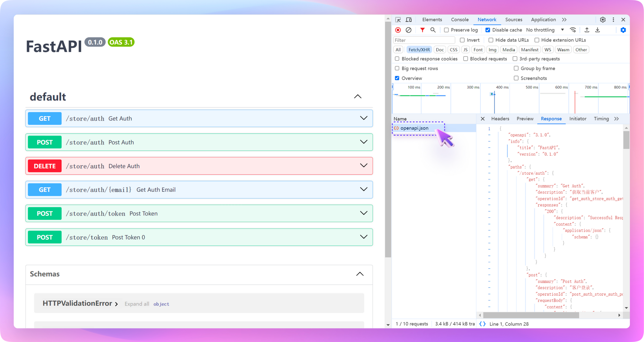This screenshot has width=644, height=342.
Task: Check Hide data URLs
Action: tap(491, 40)
